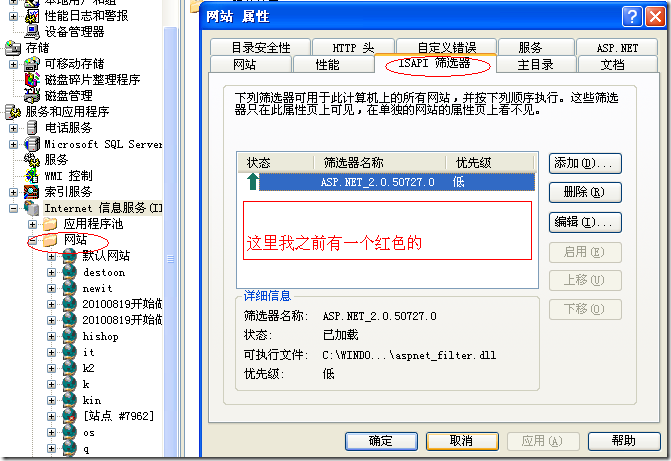671x461 pixels.
Task: Click the 添加(D)... button
Action: coord(585,164)
